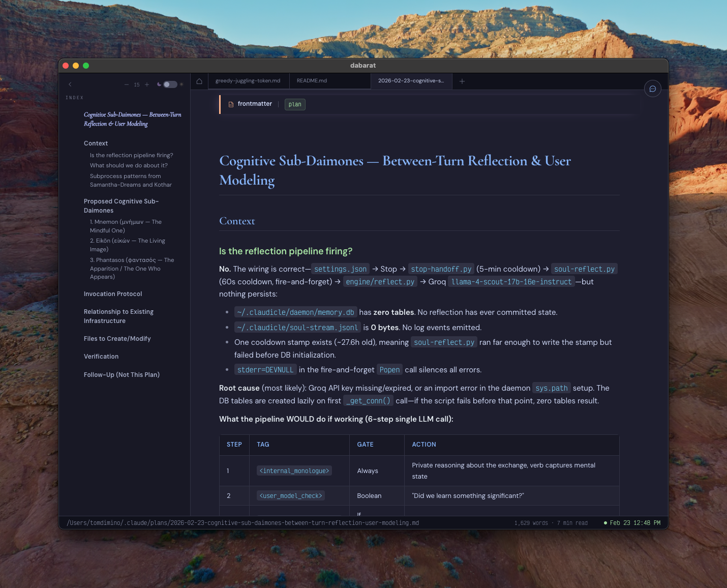This screenshot has height=588, width=727.
Task: Decrease font size using the minus icon
Action: point(127,84)
